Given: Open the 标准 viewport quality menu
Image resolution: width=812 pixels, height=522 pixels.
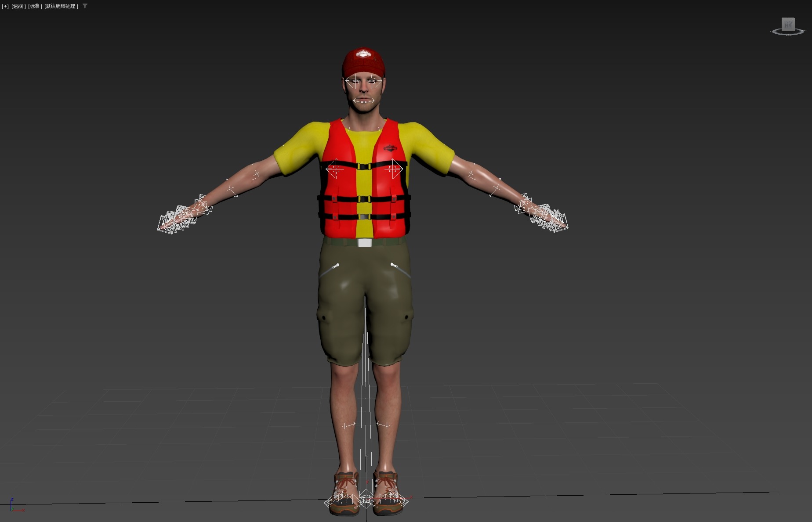Looking at the screenshot, I should [35, 6].
